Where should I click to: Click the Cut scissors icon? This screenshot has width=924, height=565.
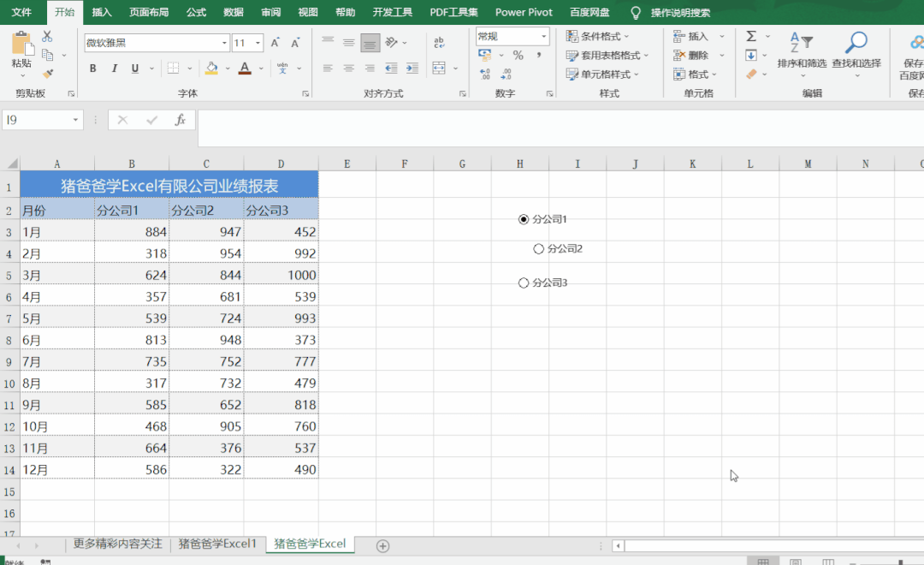click(x=47, y=36)
